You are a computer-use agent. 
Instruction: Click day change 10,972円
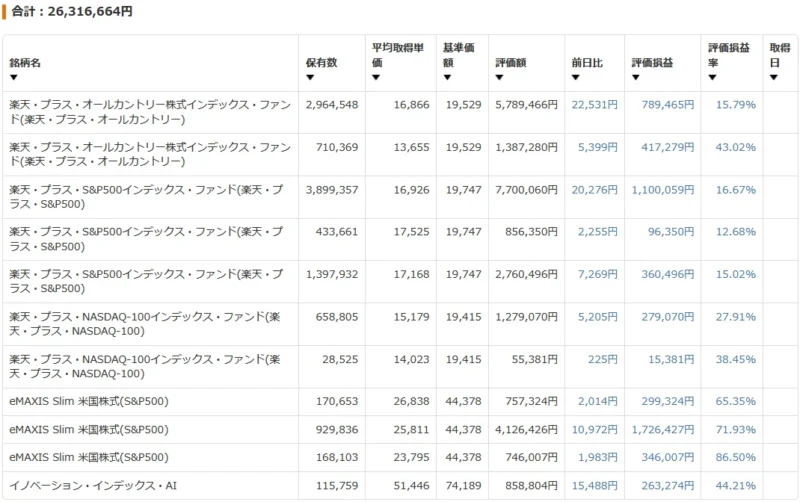coord(594,430)
